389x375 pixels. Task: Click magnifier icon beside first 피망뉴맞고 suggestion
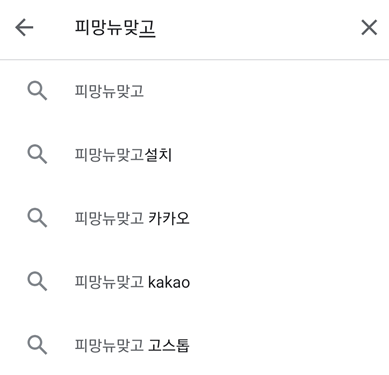pyautogui.click(x=37, y=91)
